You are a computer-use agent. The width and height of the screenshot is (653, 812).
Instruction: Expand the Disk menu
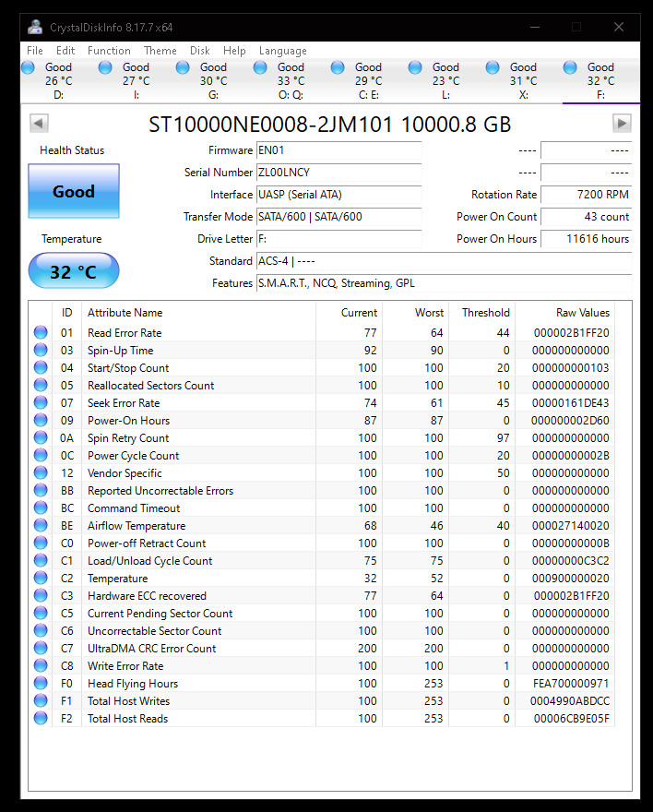[x=200, y=51]
